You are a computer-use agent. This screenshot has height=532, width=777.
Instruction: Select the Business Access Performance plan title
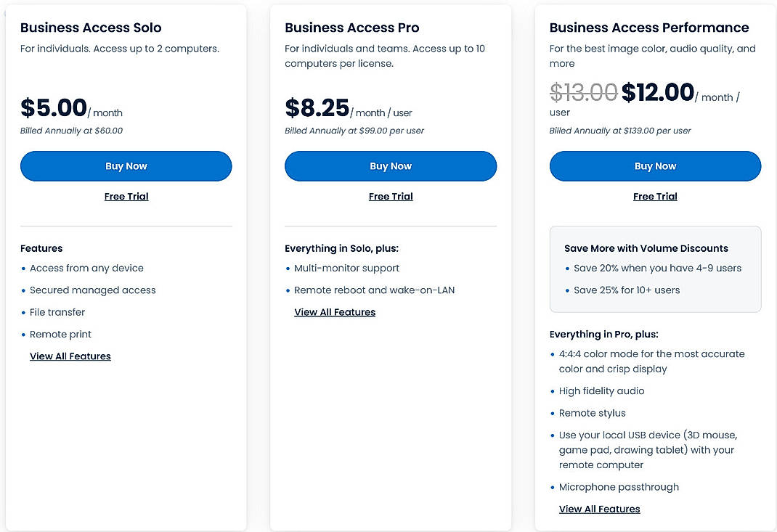click(649, 28)
